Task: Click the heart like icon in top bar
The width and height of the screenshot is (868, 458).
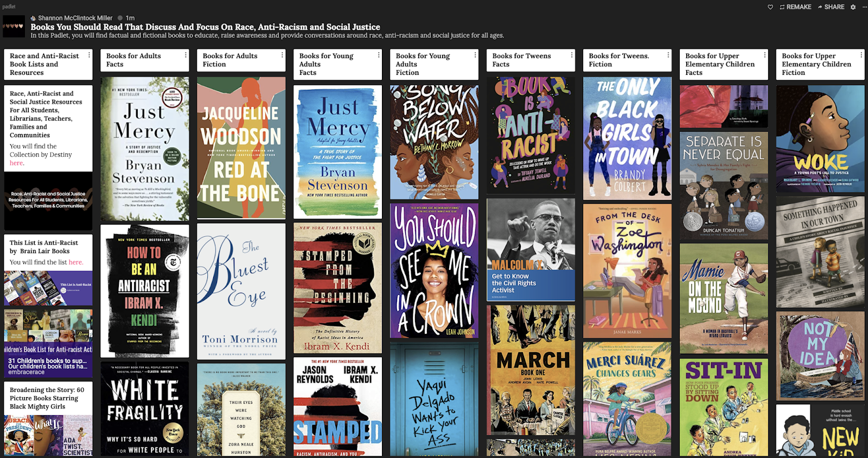Action: pyautogui.click(x=770, y=7)
